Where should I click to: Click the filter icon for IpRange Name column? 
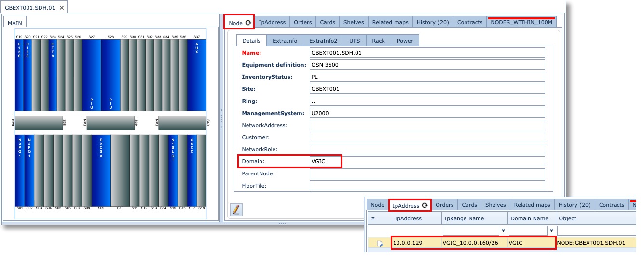pos(503,231)
